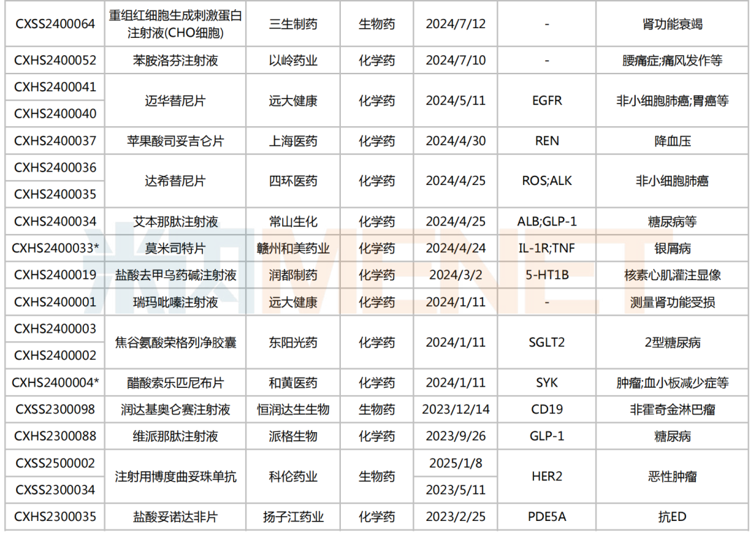Select date 2024/7/12
This screenshot has height=535, width=756.
(456, 24)
